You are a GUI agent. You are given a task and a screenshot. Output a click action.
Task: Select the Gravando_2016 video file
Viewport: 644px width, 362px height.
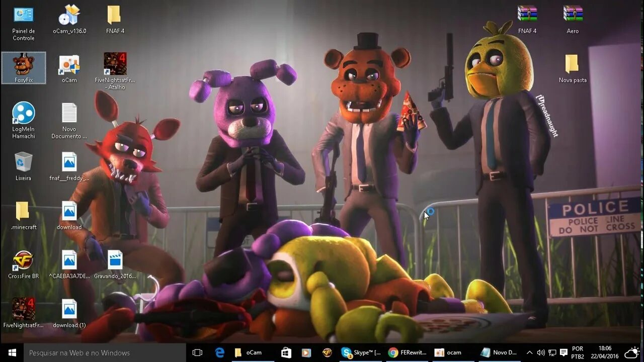click(115, 264)
